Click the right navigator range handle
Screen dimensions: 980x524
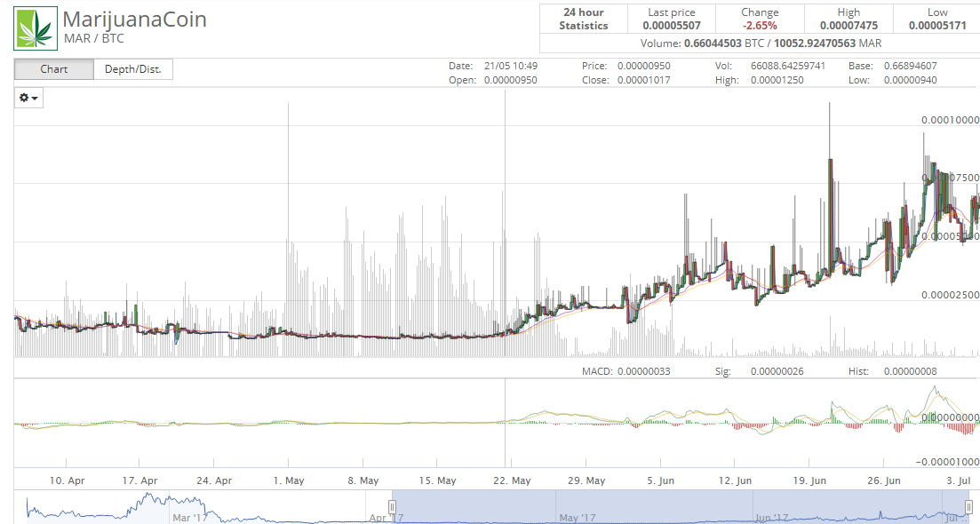click(x=968, y=506)
